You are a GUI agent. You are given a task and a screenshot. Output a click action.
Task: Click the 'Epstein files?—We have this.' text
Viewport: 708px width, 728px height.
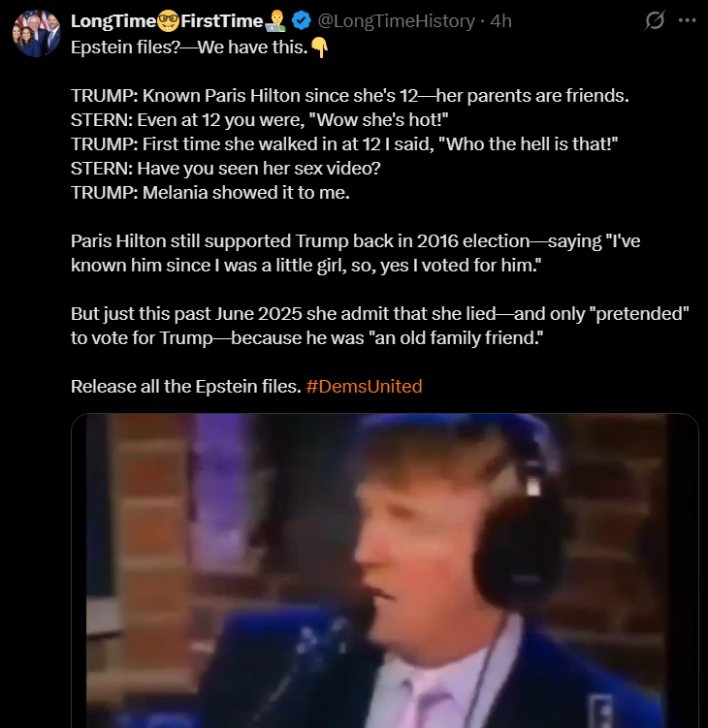[189, 47]
